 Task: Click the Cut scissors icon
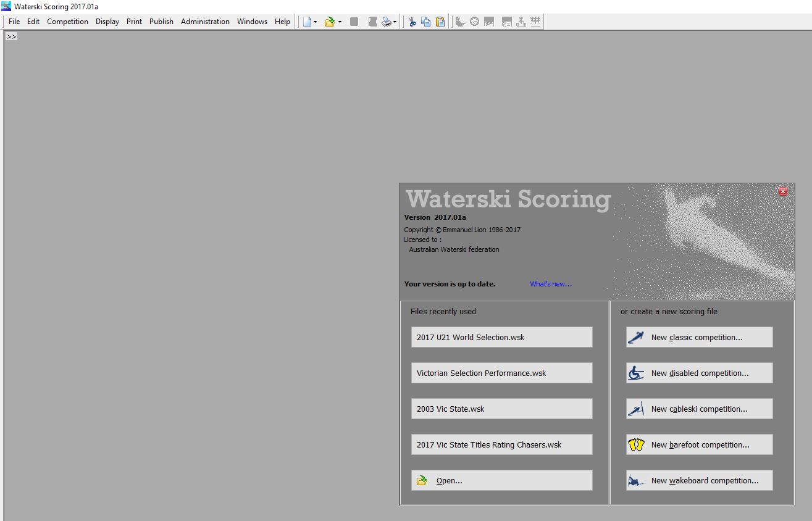tap(412, 22)
